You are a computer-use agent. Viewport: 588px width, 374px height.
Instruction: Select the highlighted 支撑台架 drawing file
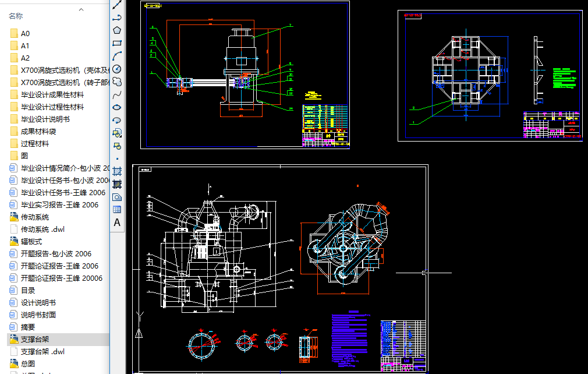(58, 340)
